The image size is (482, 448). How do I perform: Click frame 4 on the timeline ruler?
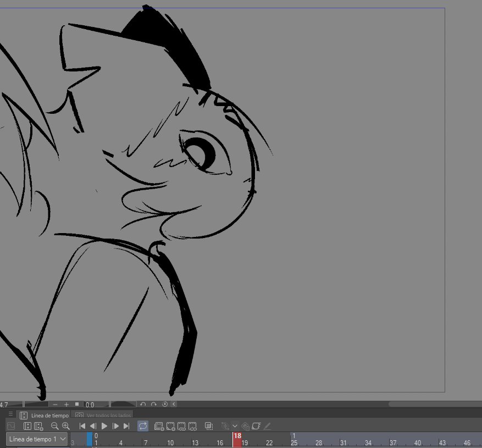point(121,443)
